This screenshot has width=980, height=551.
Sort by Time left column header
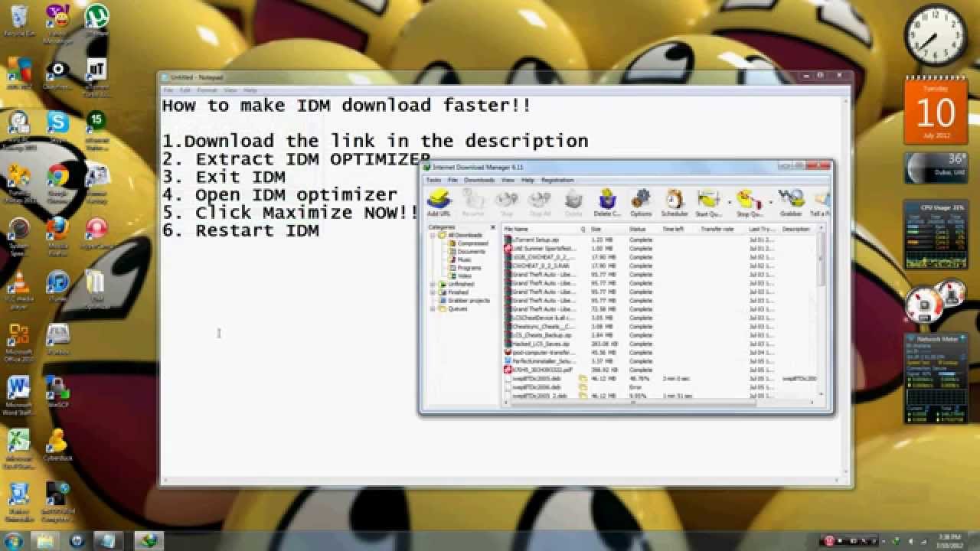[679, 229]
